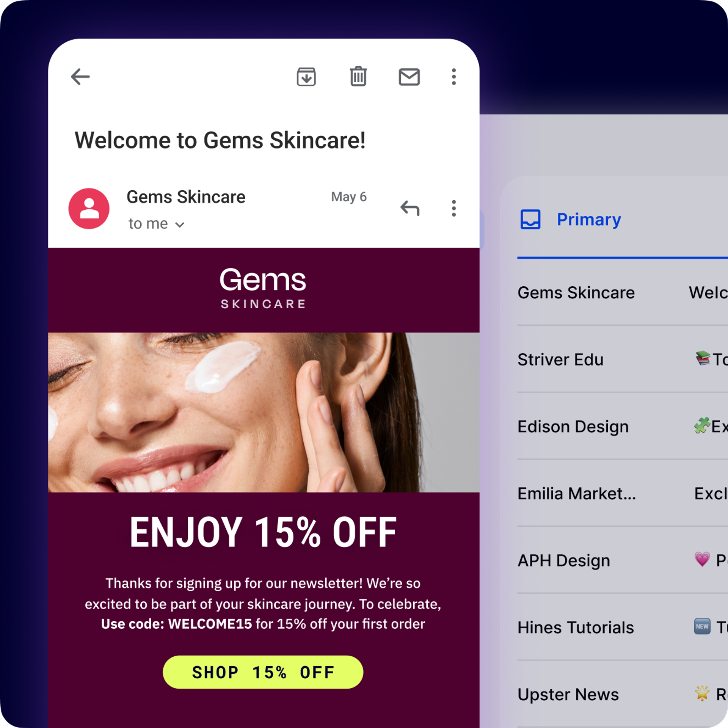Click the Gems Skincare sender name
The image size is (728, 728).
click(186, 197)
